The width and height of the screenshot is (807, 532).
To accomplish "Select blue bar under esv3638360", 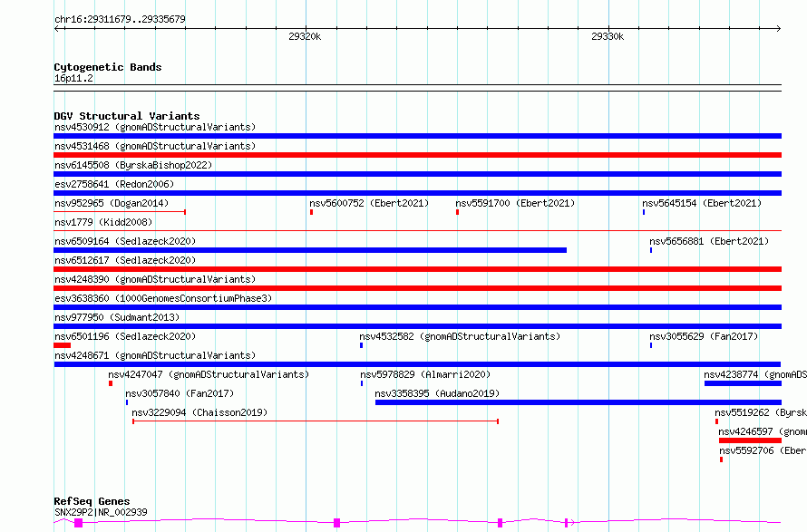I will (417, 307).
